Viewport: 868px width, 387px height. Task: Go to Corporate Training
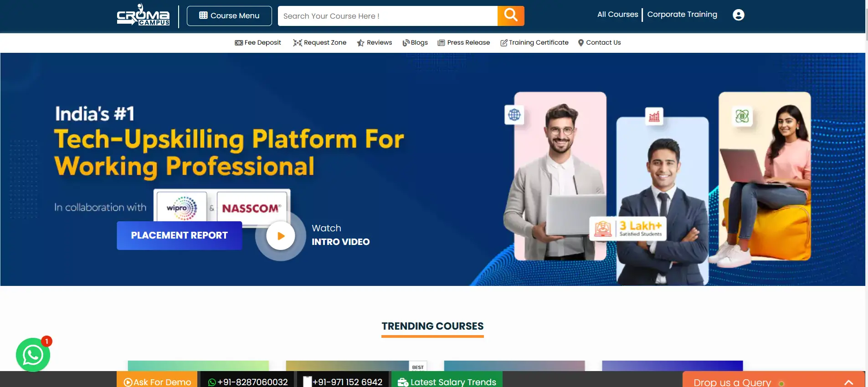[682, 15]
